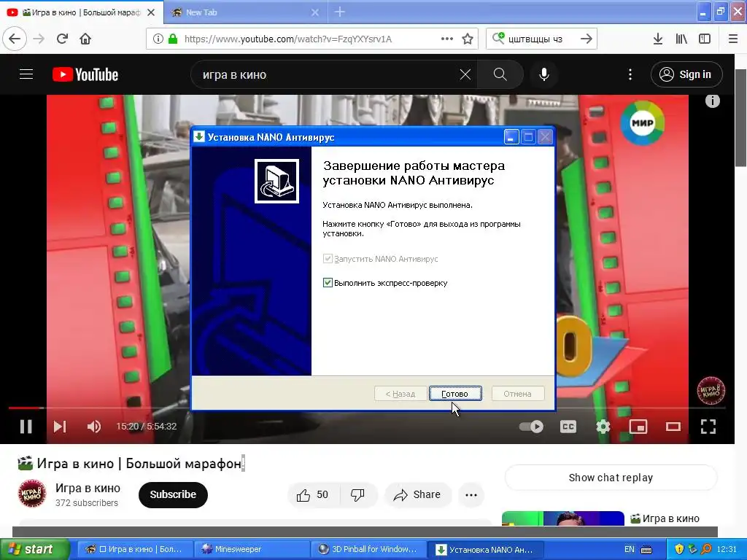Click the security shield tray icon

click(x=679, y=549)
